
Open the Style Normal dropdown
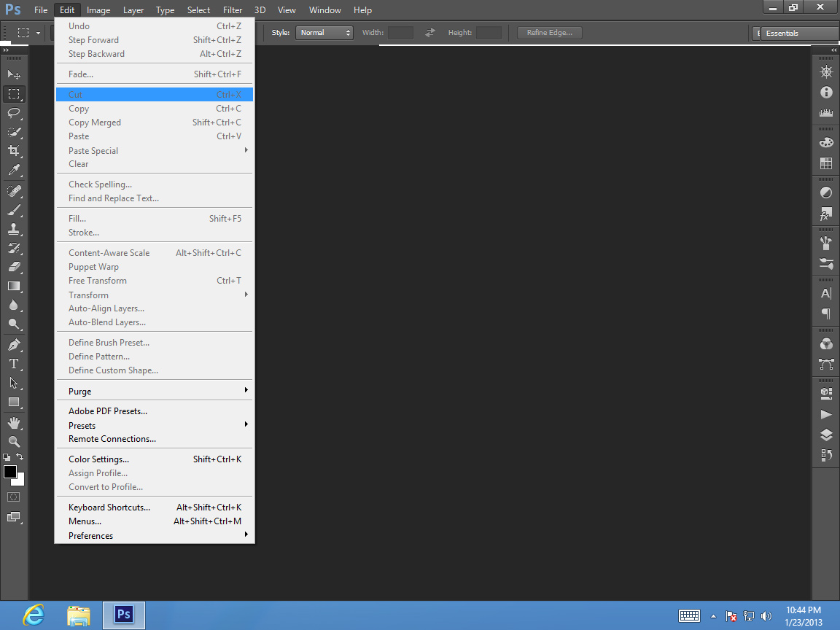point(324,33)
